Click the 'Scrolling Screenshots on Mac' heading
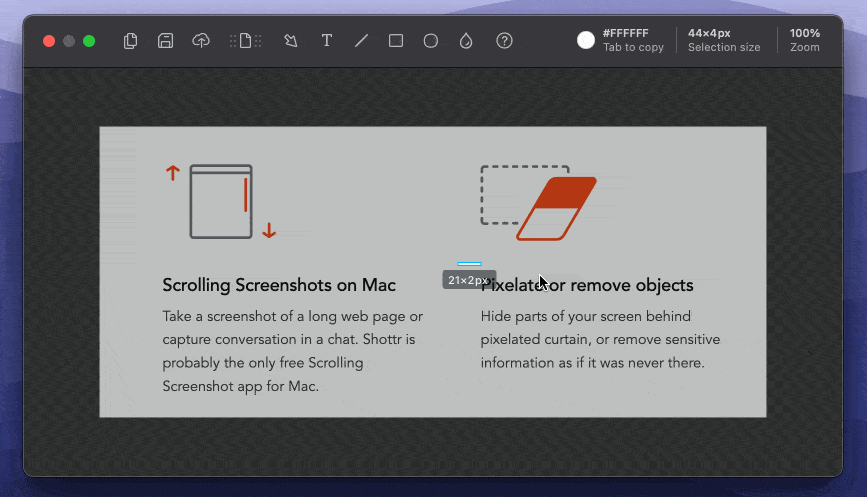Image resolution: width=867 pixels, height=497 pixels. click(x=279, y=285)
